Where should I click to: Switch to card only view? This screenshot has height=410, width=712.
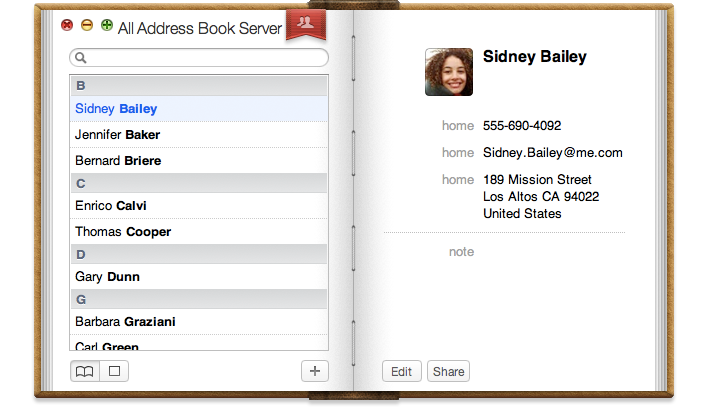[114, 372]
